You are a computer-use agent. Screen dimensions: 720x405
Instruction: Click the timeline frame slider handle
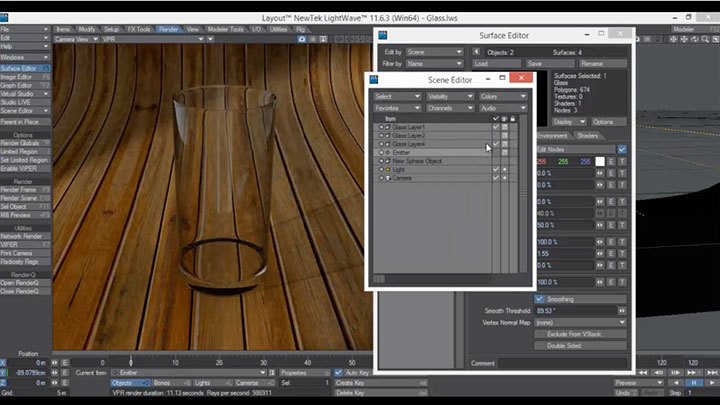(130, 362)
